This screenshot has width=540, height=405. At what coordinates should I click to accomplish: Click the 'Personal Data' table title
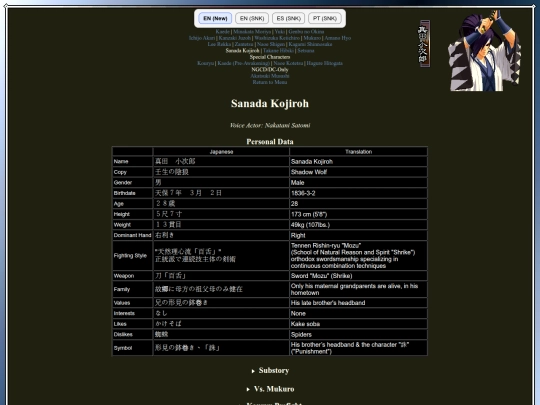(270, 142)
